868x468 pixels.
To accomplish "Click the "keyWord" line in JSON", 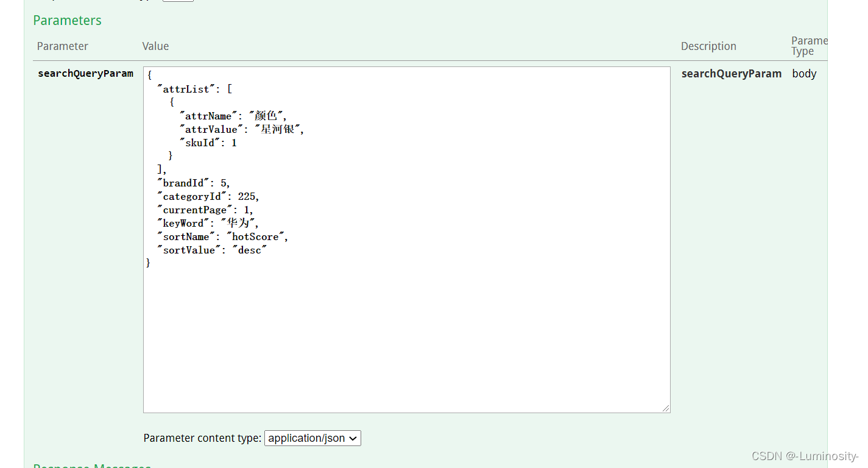I will click(208, 223).
